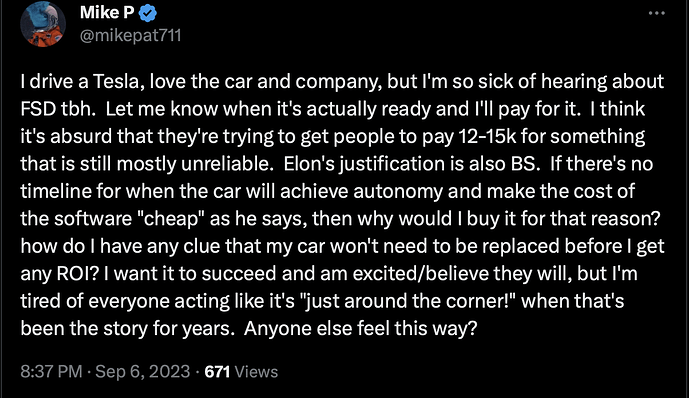This screenshot has width=689, height=398.
Task: Click the display name Mike P
Action: [107, 13]
